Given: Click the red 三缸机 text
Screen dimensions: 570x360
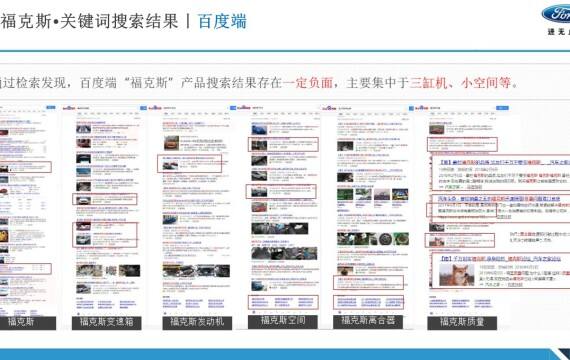Looking at the screenshot, I should 429,83.
